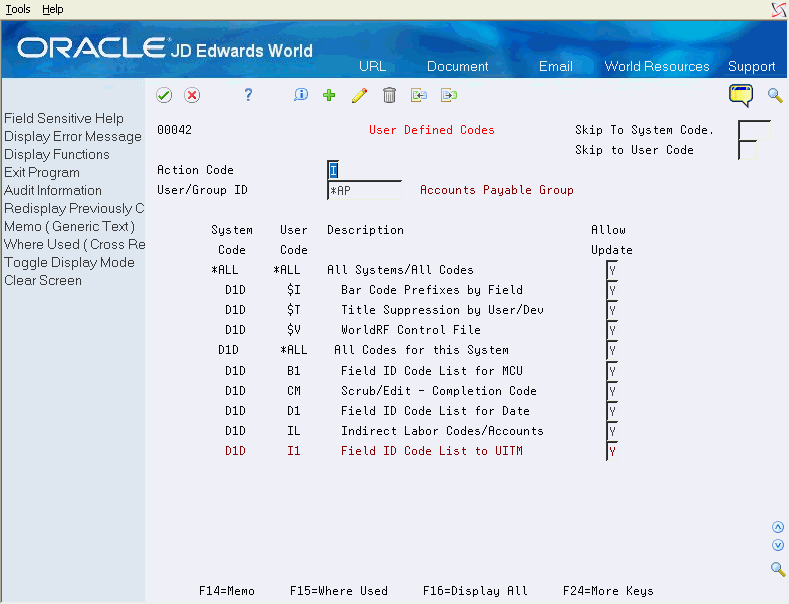Select Field Sensitive Help option
This screenshot has width=789, height=604.
(64, 118)
